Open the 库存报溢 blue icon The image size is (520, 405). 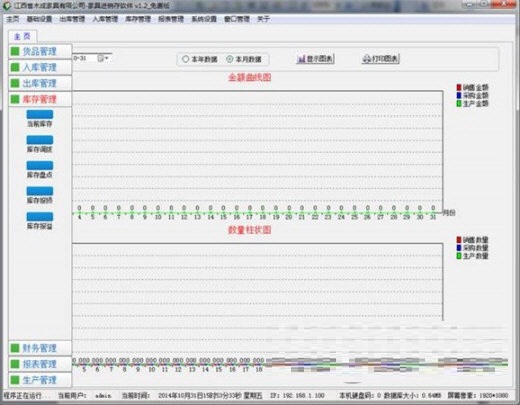point(40,217)
